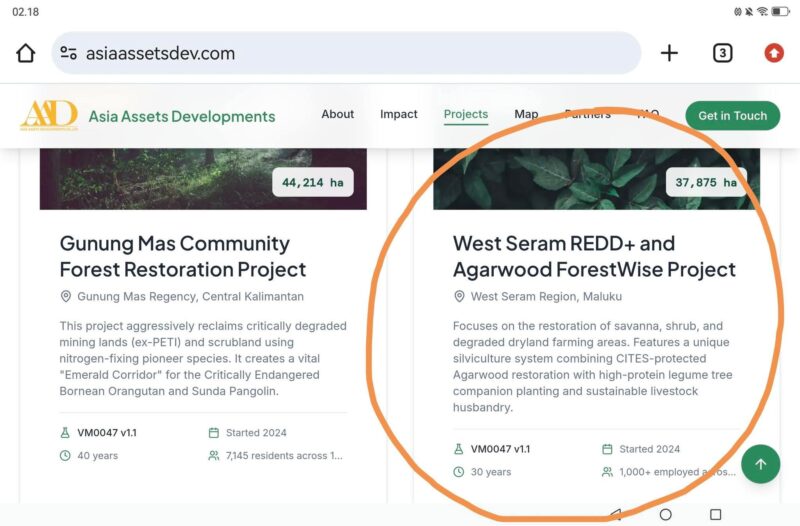Click the Asia Assets Developments logo

click(49, 116)
